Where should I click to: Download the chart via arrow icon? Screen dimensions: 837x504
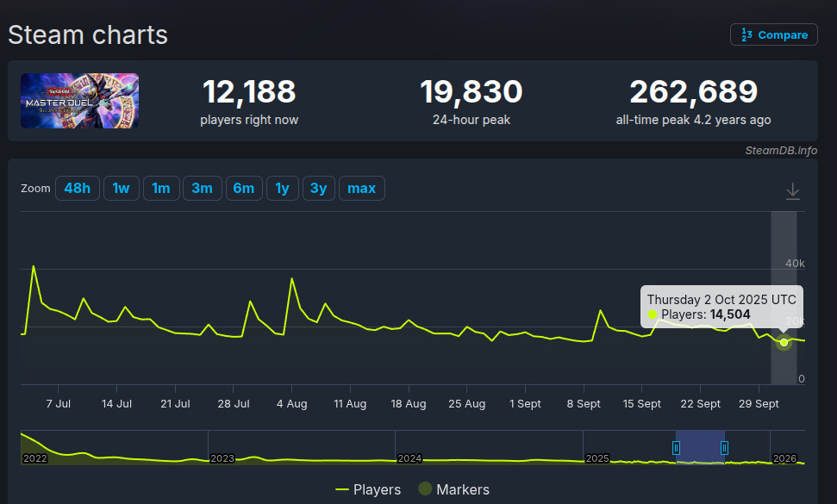pyautogui.click(x=793, y=191)
